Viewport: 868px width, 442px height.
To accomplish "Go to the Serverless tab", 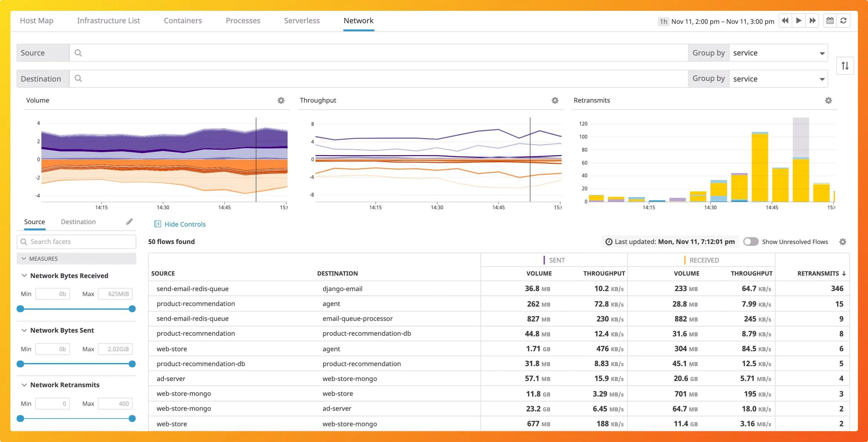I will tap(302, 21).
